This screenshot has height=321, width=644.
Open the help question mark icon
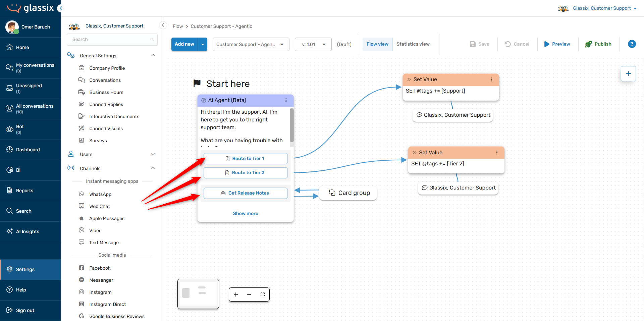(632, 44)
